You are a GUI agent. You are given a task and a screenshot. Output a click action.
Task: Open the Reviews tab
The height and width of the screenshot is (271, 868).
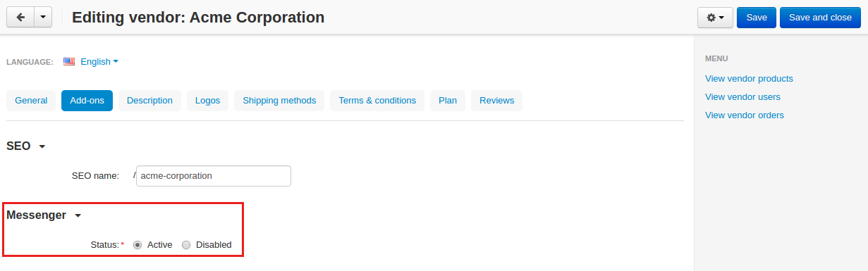tap(496, 101)
